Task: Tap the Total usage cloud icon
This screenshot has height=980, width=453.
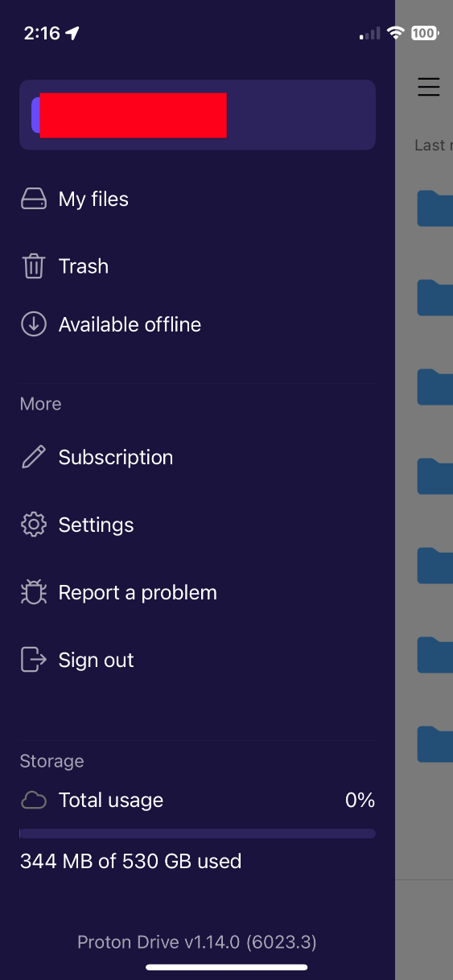Action: coord(33,800)
